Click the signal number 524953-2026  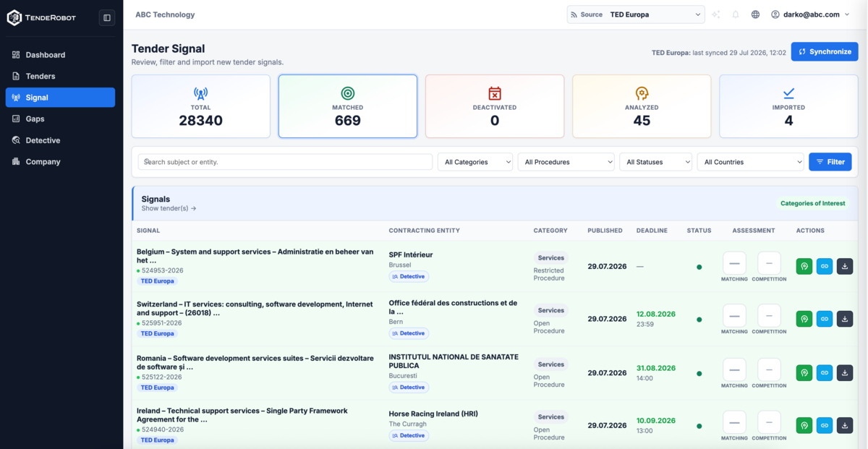pyautogui.click(x=162, y=271)
